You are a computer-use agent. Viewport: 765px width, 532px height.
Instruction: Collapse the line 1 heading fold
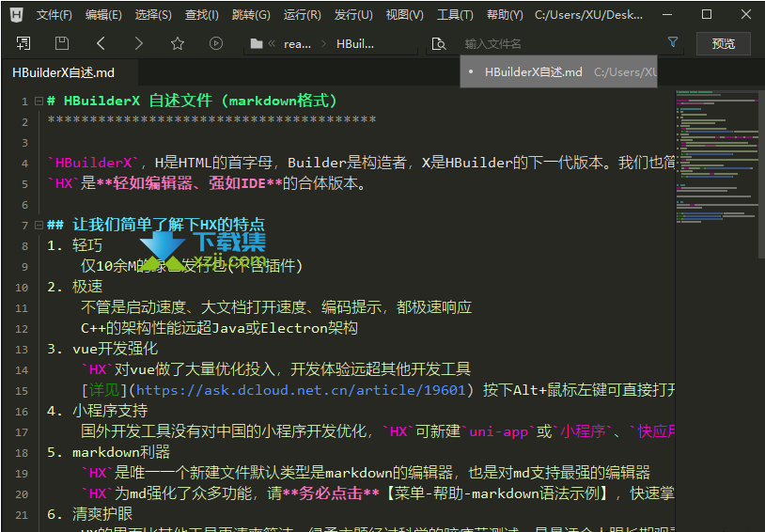39,101
